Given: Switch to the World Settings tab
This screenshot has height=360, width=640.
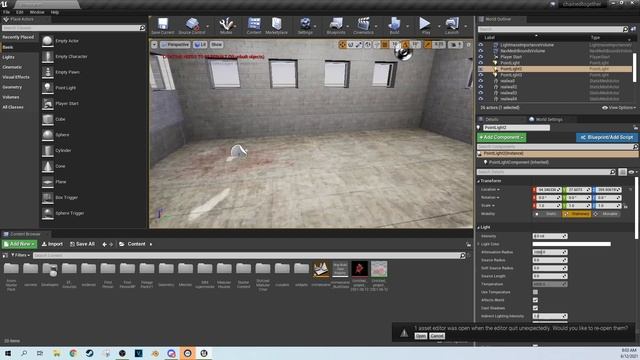Looking at the screenshot, I should (x=546, y=120).
